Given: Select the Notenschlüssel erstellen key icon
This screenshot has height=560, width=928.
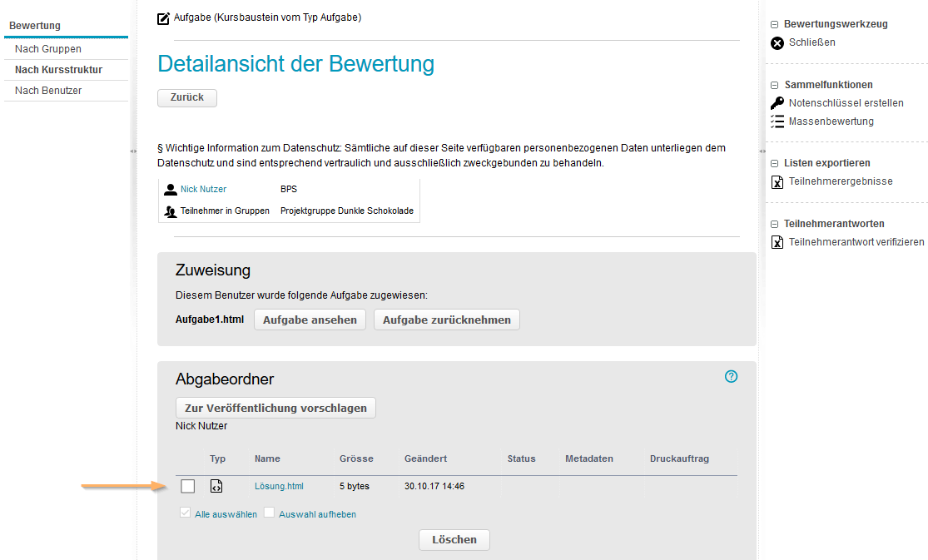Looking at the screenshot, I should (x=776, y=102).
